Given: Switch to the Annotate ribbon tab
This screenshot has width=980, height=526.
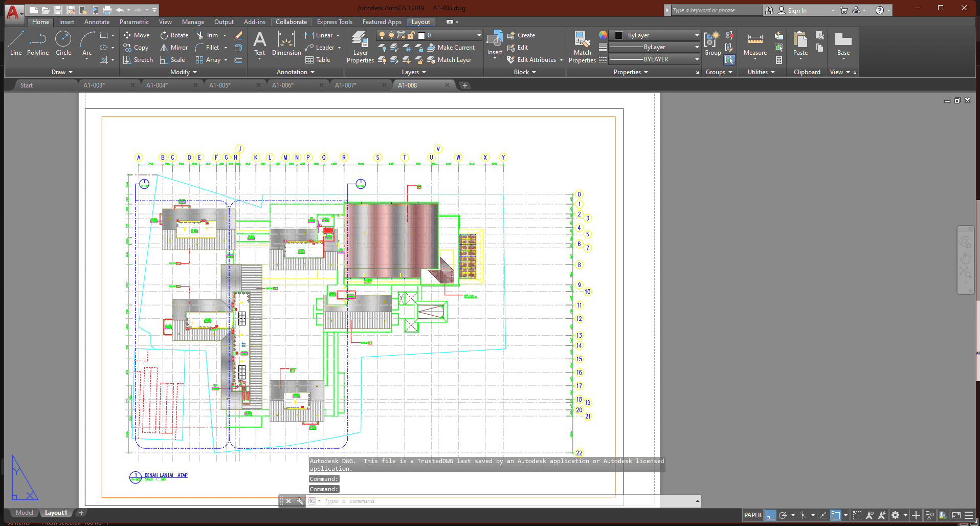Looking at the screenshot, I should (x=97, y=21).
